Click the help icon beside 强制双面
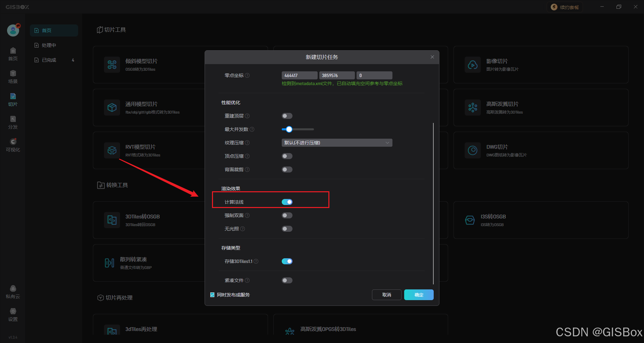 247,215
